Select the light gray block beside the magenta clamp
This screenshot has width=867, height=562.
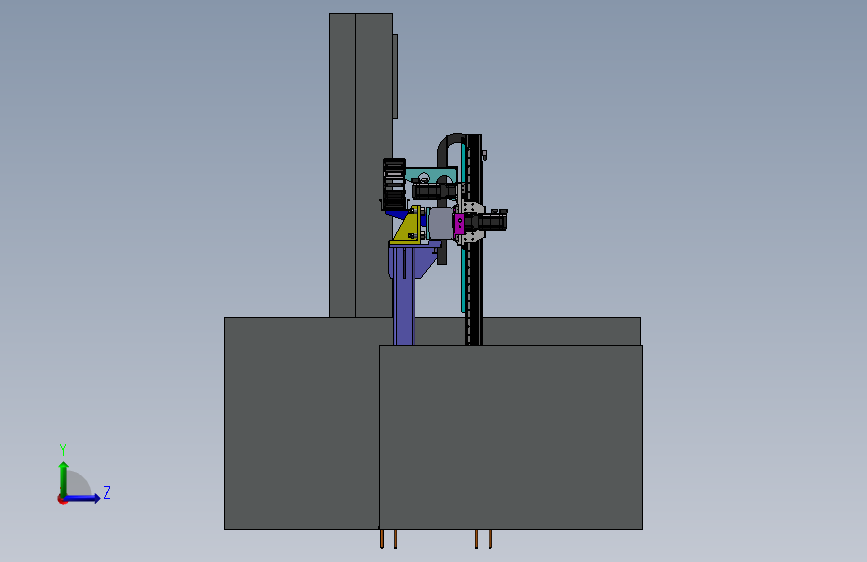pos(441,223)
